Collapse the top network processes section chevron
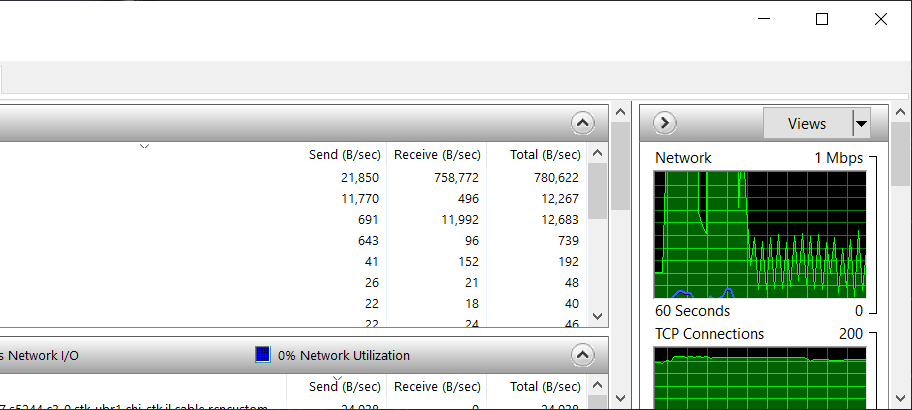 583,123
